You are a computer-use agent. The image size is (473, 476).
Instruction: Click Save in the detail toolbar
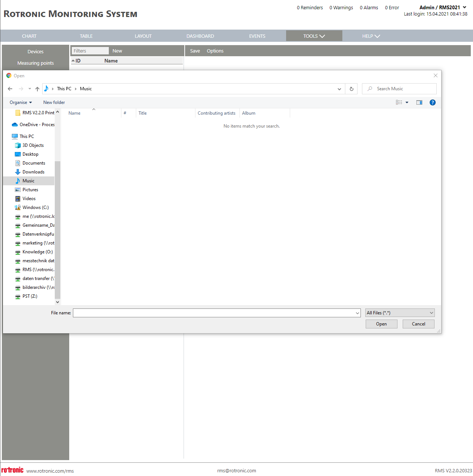point(195,51)
